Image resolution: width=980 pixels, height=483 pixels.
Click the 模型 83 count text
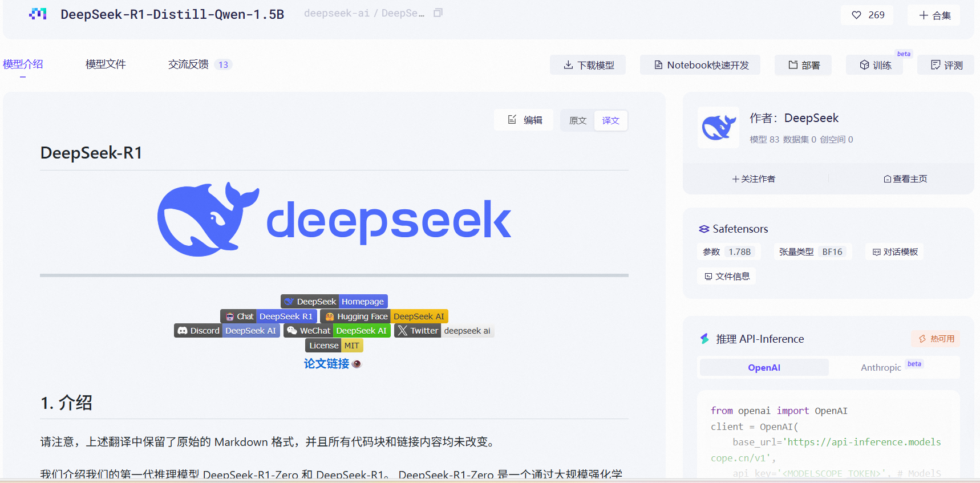click(764, 139)
